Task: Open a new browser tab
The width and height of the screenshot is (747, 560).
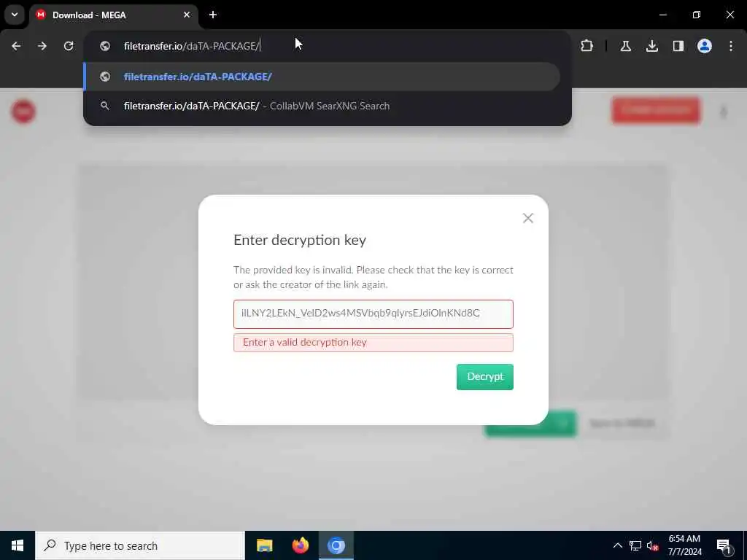Action: coord(213,15)
